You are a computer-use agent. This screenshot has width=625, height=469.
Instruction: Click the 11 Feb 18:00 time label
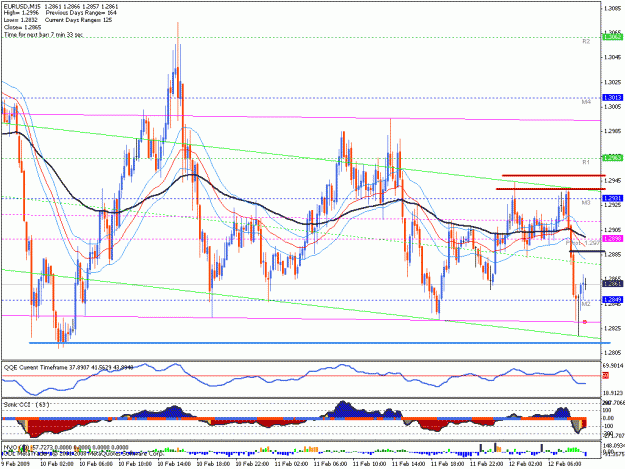tap(448, 464)
